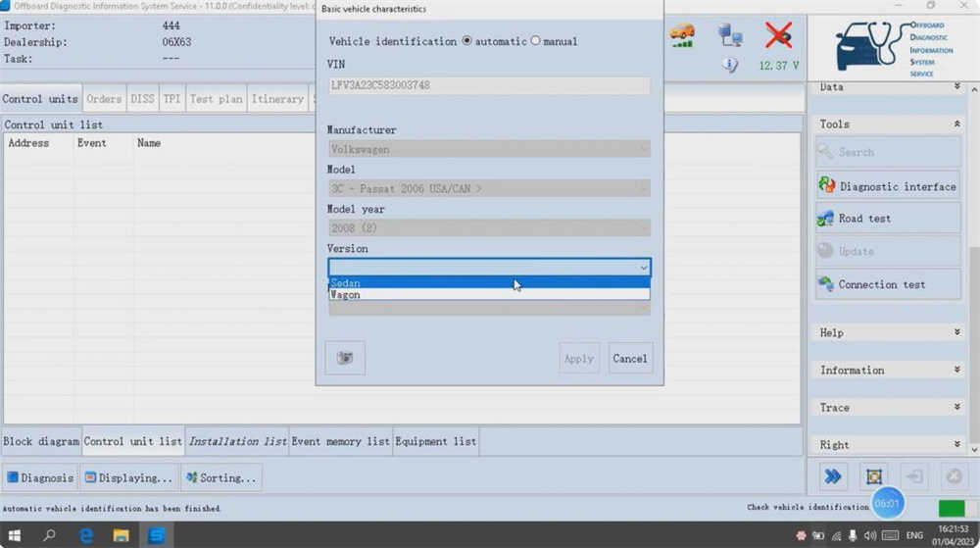Screen dimensions: 980x548
Task: Switch to Test plan tab
Action: tap(216, 99)
